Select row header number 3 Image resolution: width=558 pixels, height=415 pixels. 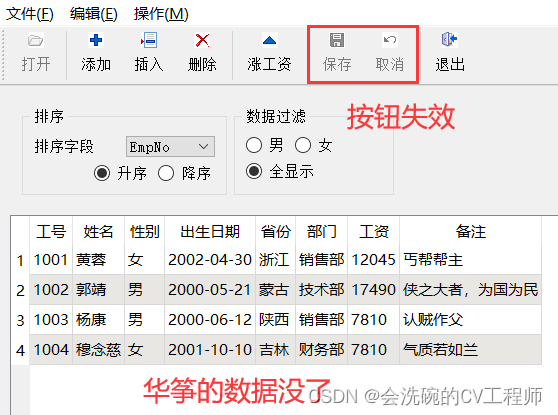click(20, 320)
